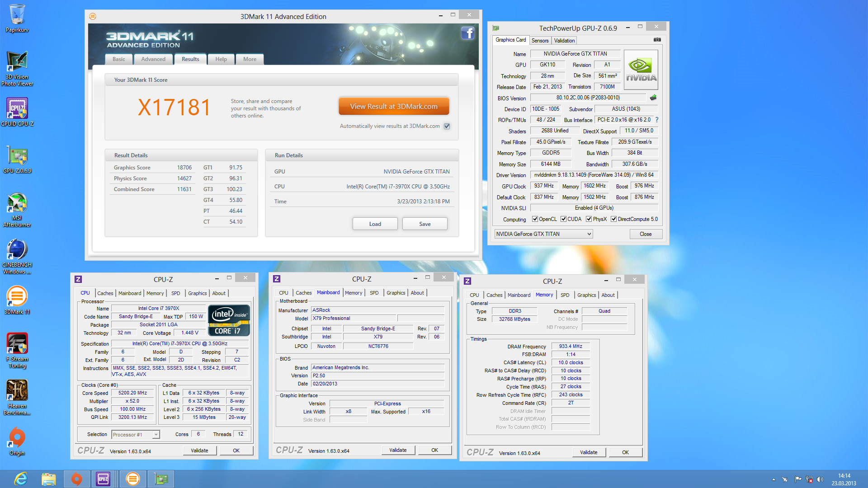Image resolution: width=868 pixels, height=488 pixels.
Task: Open Internet Explorer from taskbar
Action: 21,479
